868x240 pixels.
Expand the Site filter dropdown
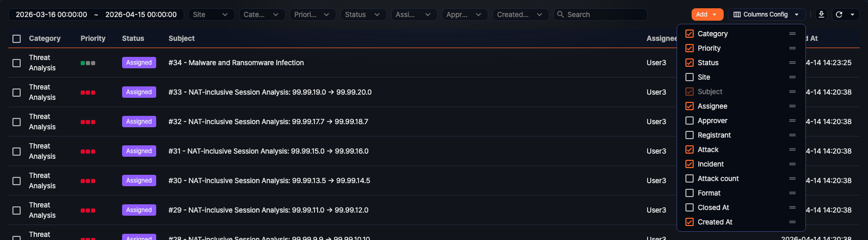pyautogui.click(x=211, y=14)
